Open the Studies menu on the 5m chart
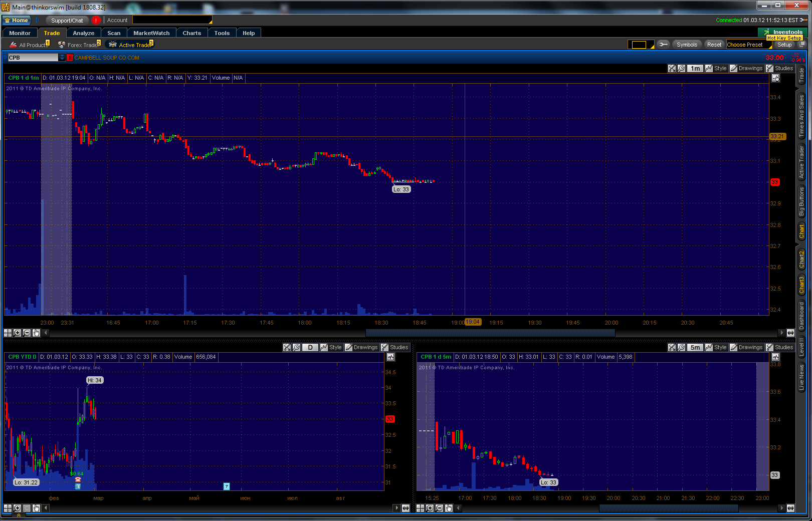 tap(780, 347)
